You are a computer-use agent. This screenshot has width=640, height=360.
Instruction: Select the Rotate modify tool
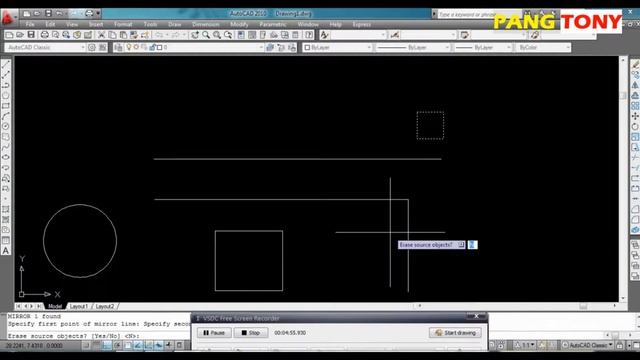635,127
